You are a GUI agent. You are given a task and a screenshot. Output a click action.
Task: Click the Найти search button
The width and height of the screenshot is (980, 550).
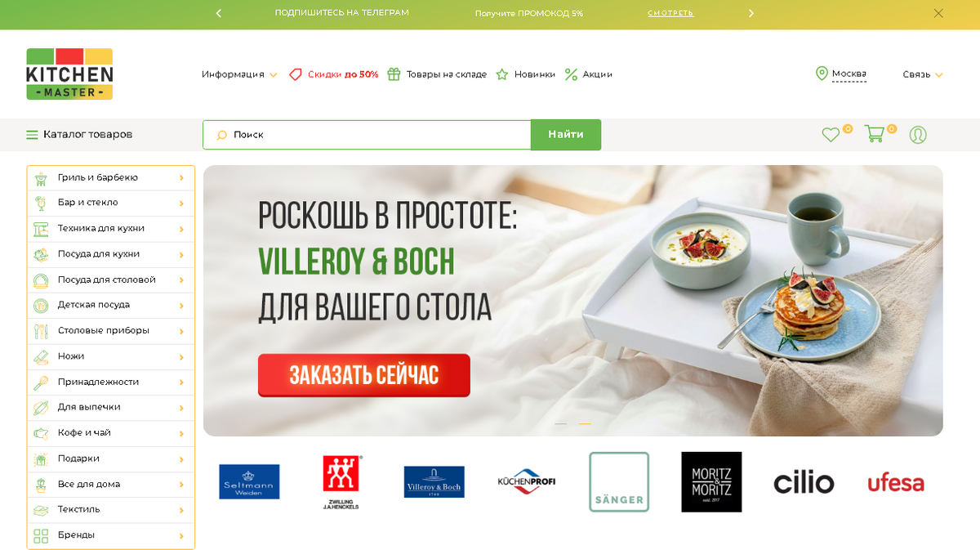coord(566,135)
